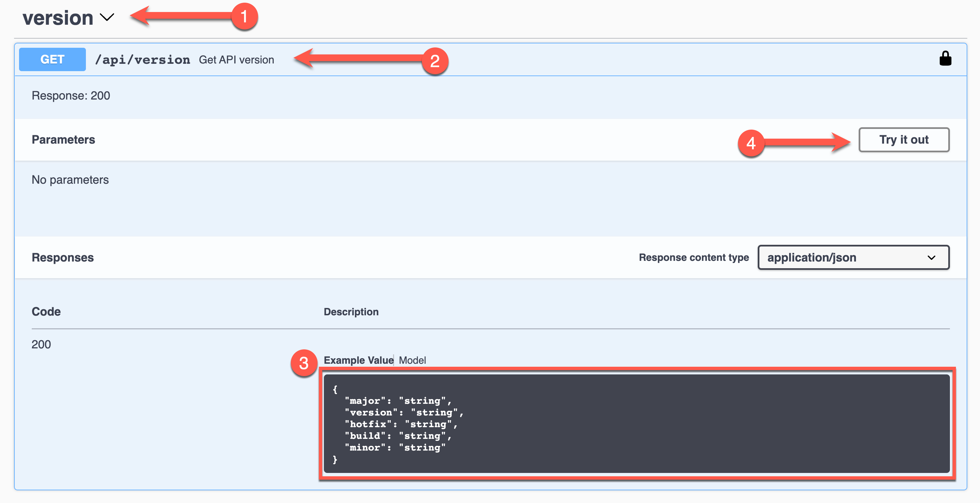980x503 pixels.
Task: Click the chevron next to version heading
Action: pos(107,17)
